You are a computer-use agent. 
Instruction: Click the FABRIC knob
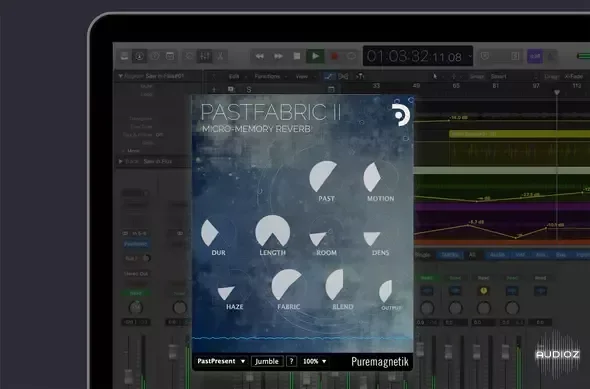click(288, 286)
